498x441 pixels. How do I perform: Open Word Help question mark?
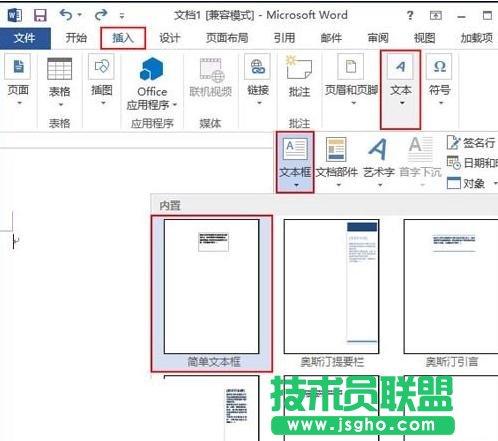[410, 15]
